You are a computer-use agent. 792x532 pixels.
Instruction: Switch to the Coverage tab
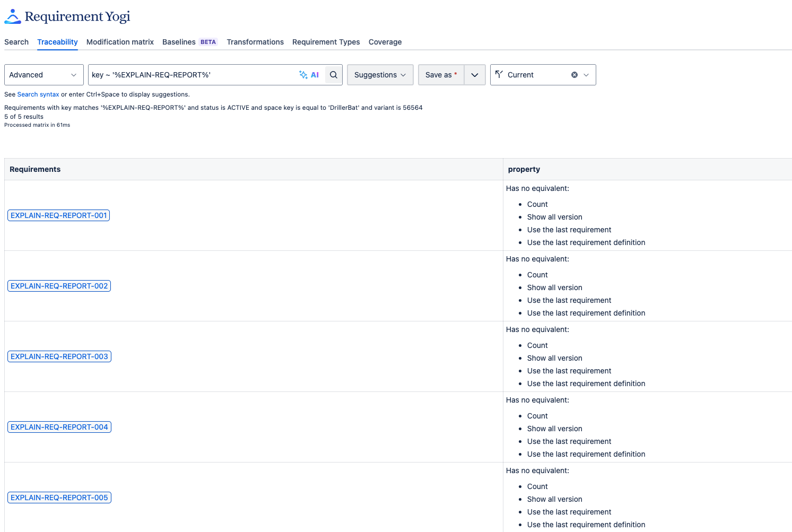pos(385,42)
